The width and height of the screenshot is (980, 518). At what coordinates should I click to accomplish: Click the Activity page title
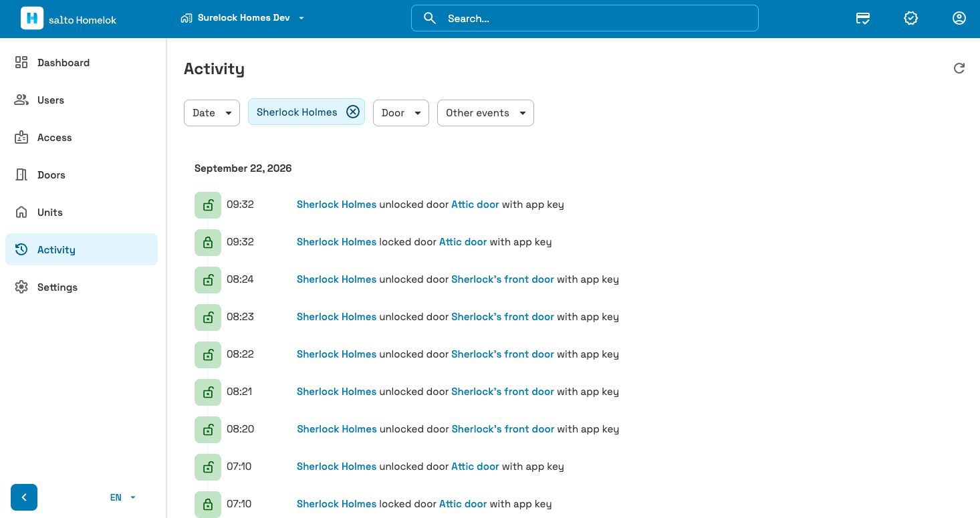[x=214, y=69]
